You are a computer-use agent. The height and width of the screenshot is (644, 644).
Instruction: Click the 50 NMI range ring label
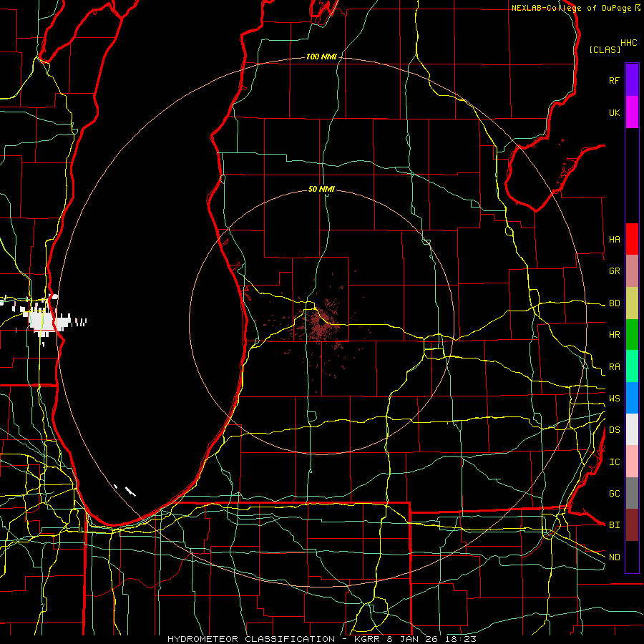(321, 189)
